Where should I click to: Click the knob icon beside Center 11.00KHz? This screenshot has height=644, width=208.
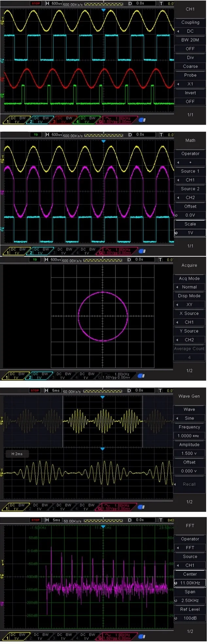click(176, 583)
